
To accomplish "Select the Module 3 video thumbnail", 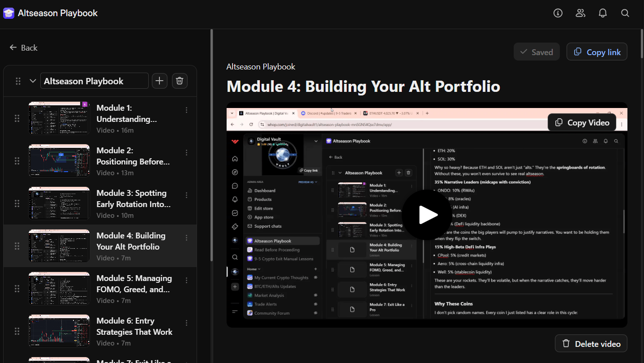I will pos(59,203).
